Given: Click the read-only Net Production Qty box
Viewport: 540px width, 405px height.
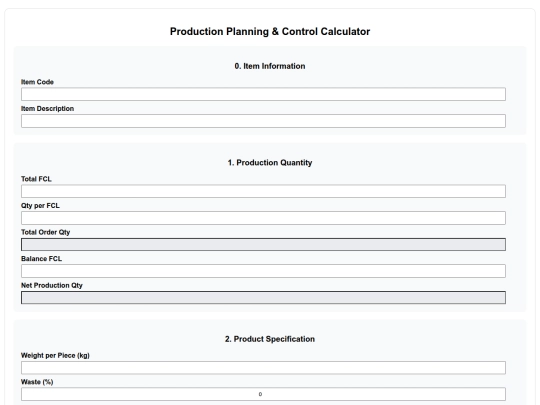Looking at the screenshot, I should click(x=263, y=298).
